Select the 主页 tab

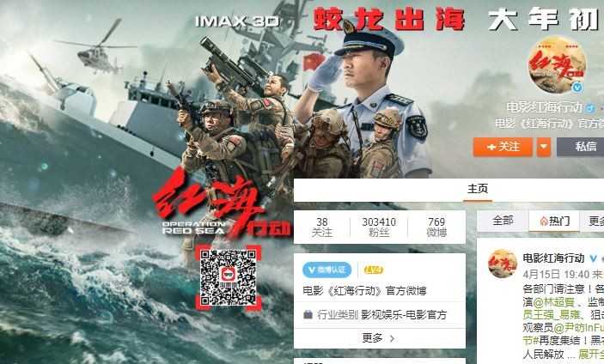pos(478,189)
